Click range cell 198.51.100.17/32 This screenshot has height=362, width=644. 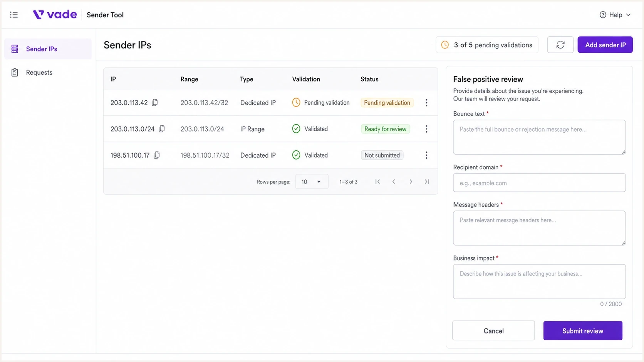pos(205,155)
